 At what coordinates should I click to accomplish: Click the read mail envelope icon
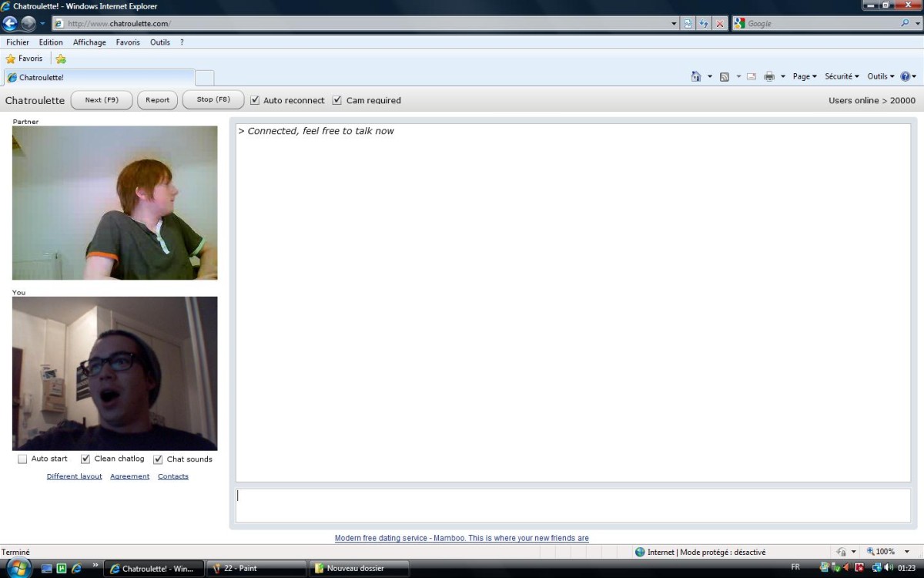[751, 76]
